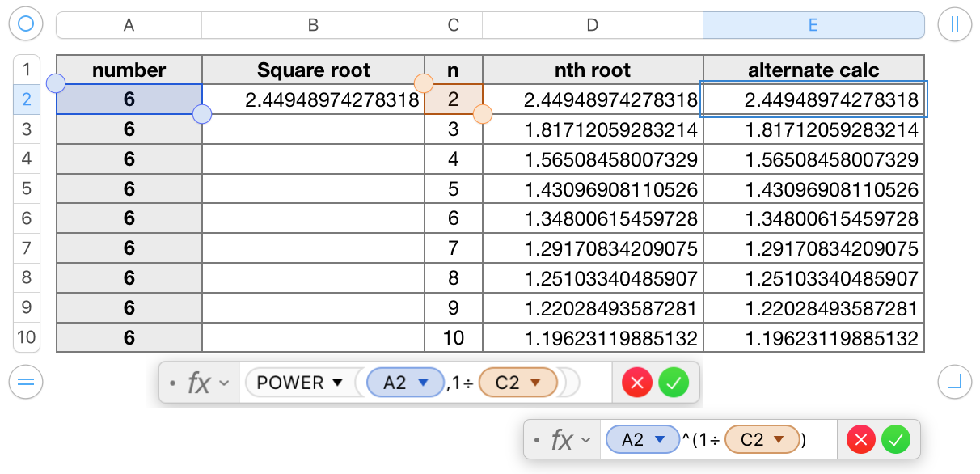
Task: Click the 'n' header cell
Action: pyautogui.click(x=454, y=70)
